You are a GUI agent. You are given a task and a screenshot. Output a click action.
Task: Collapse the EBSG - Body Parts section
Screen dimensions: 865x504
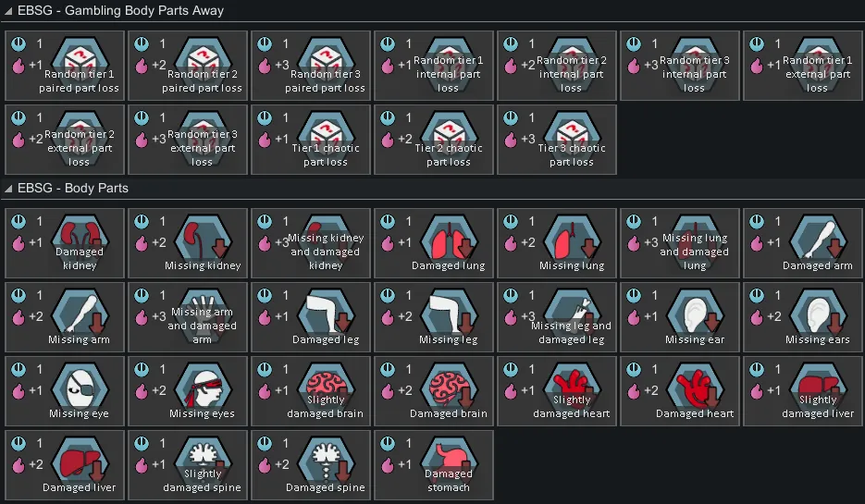(8, 189)
